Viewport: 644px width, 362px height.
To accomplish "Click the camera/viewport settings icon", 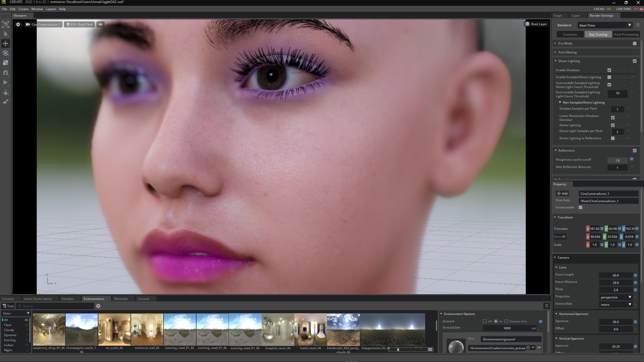I will 18,24.
